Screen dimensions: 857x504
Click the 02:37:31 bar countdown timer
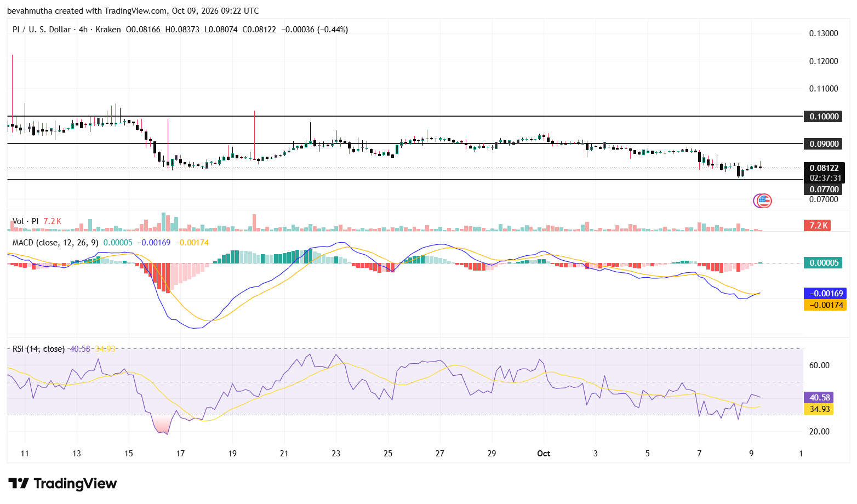(825, 178)
